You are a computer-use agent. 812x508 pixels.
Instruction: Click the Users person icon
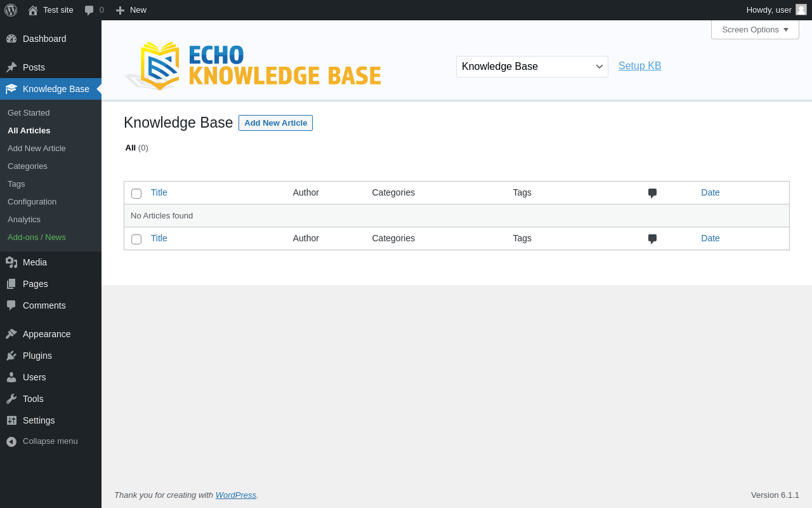pyautogui.click(x=11, y=377)
